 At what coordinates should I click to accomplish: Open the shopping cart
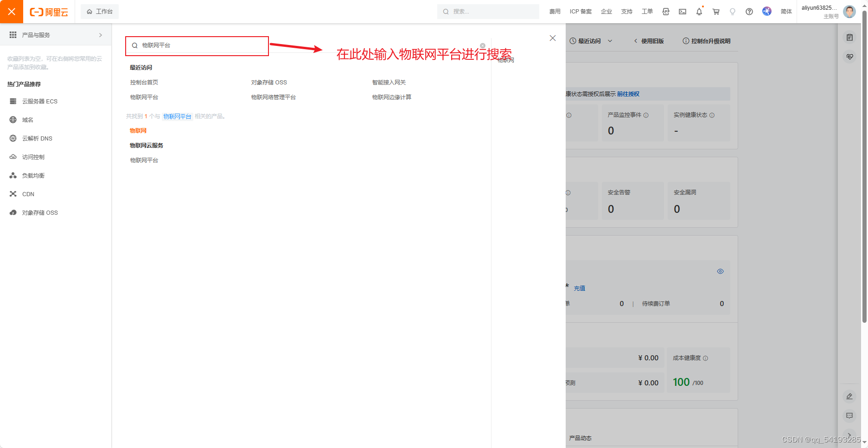[716, 12]
